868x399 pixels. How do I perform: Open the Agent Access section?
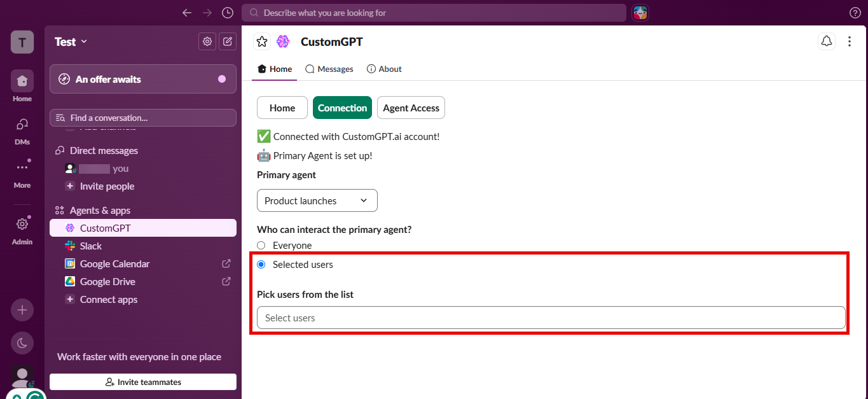tap(411, 108)
